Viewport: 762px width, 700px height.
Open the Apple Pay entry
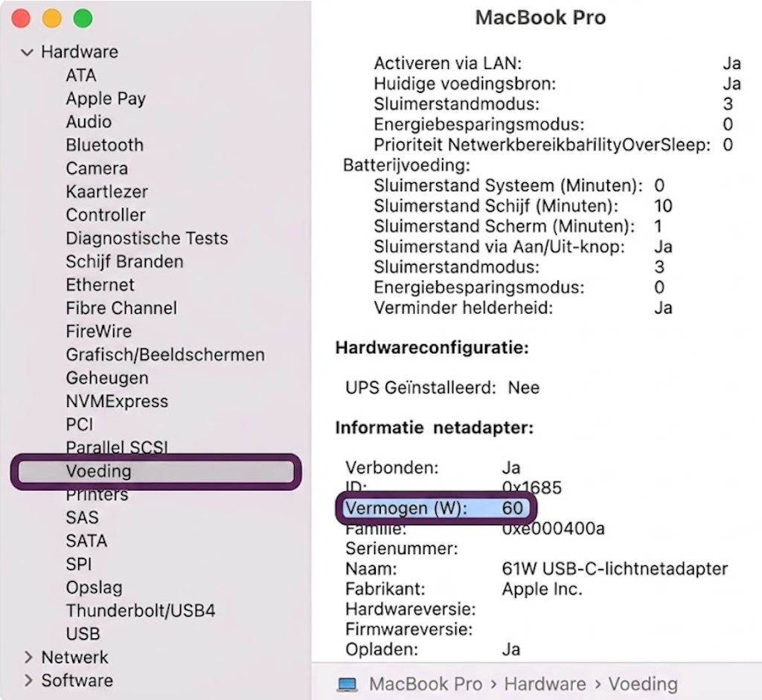(x=106, y=99)
